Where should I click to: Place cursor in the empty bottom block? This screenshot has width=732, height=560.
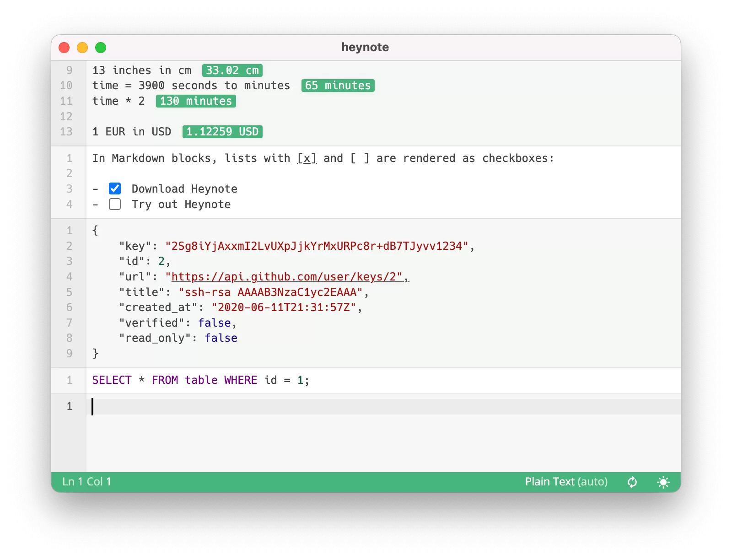point(274,406)
